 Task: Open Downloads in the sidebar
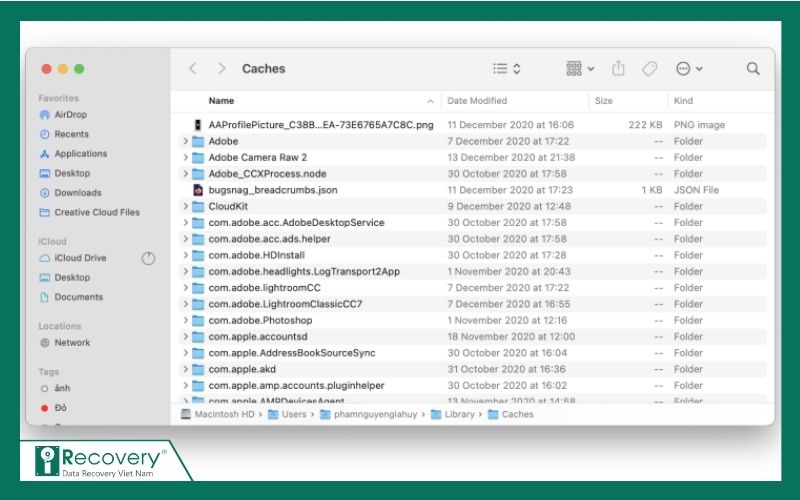click(70, 193)
